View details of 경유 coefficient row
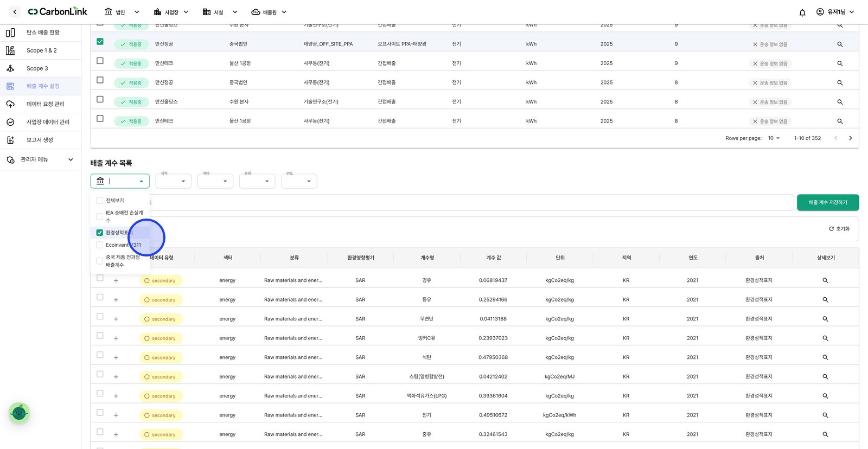The image size is (868, 449). pyautogui.click(x=825, y=280)
